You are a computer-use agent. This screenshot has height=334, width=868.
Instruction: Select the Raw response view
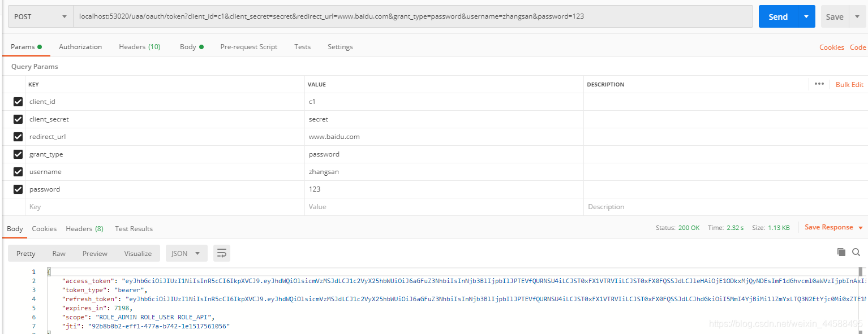pos(59,253)
